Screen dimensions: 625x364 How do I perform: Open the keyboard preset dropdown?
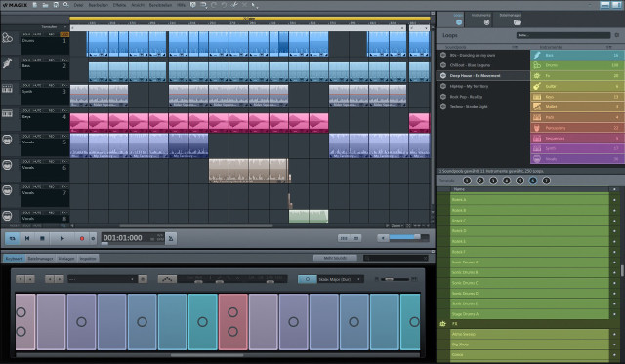point(102,279)
